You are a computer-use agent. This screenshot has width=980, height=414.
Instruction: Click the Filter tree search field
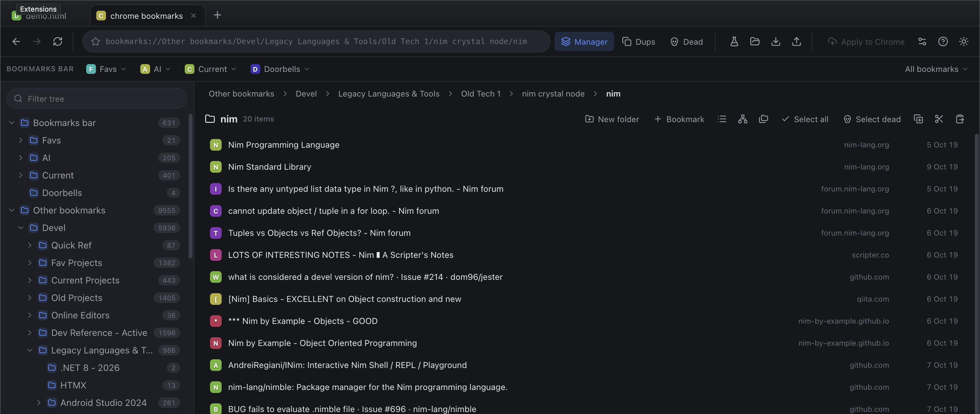click(x=97, y=99)
